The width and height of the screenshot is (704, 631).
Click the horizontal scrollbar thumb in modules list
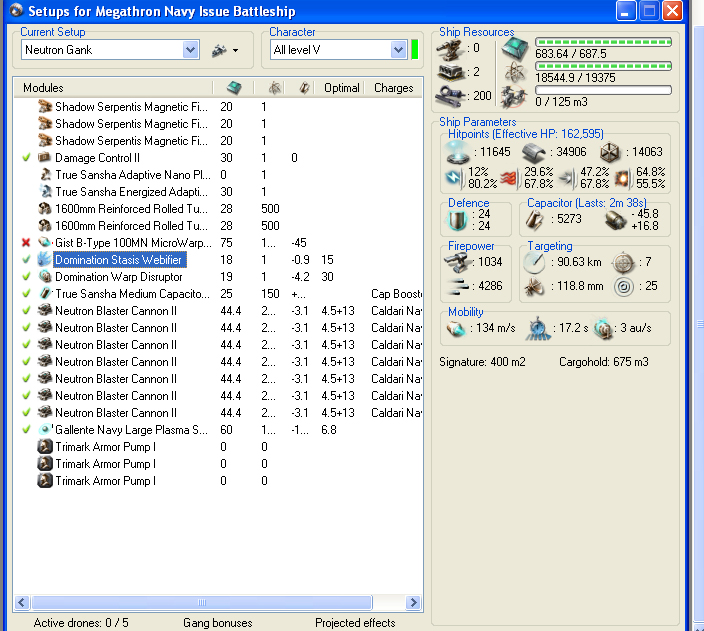click(x=202, y=602)
